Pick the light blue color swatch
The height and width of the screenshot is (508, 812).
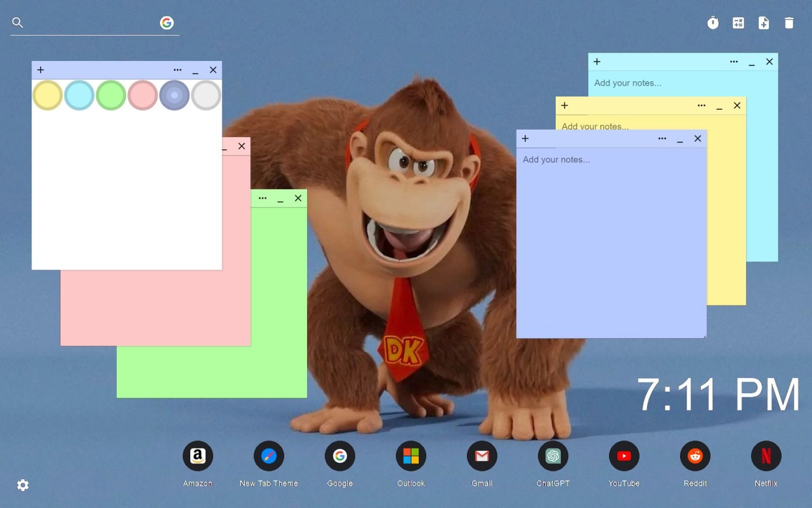(x=79, y=95)
